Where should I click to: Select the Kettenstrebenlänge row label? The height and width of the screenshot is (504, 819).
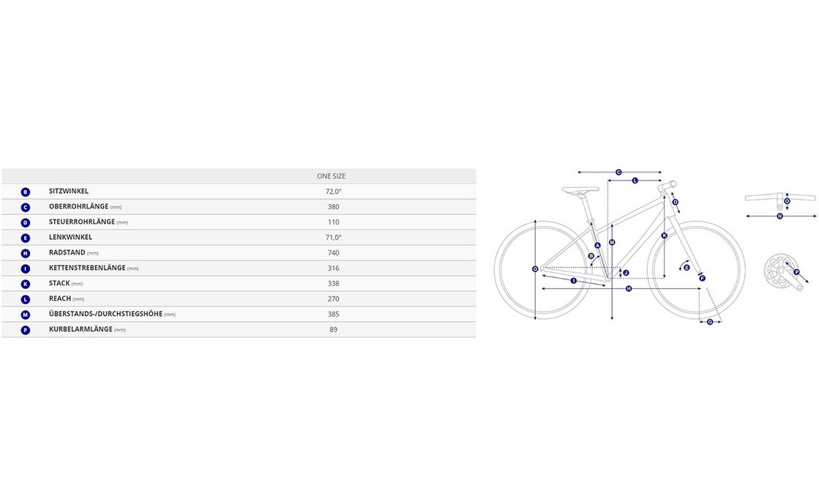pyautogui.click(x=87, y=268)
